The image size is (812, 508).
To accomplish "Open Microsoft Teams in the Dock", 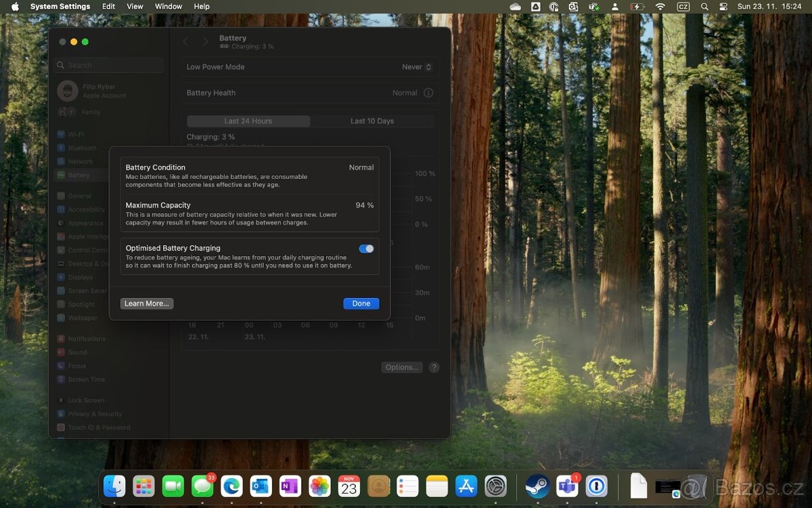I will (x=566, y=486).
